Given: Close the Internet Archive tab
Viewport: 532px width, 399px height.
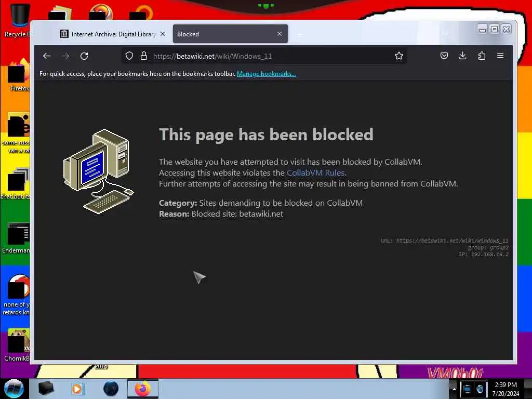Looking at the screenshot, I should coord(163,34).
